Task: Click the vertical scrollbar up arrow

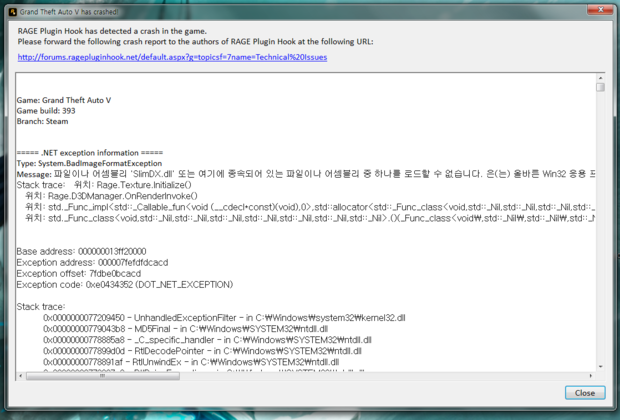Action: click(x=600, y=78)
